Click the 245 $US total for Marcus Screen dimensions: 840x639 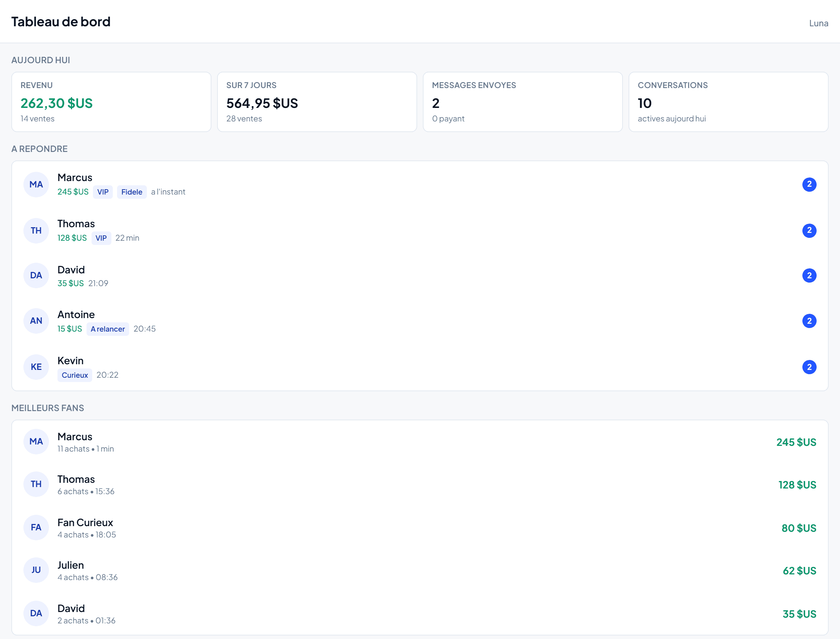click(796, 442)
